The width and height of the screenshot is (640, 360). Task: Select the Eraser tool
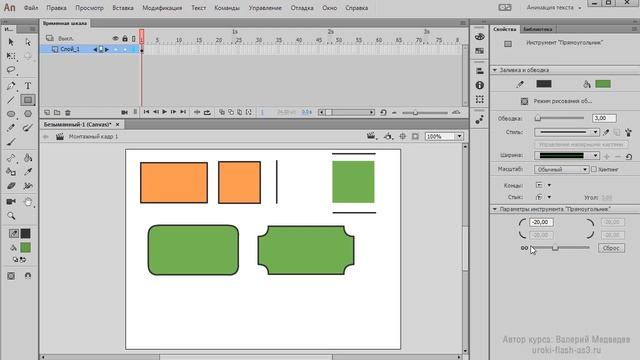coord(11,186)
